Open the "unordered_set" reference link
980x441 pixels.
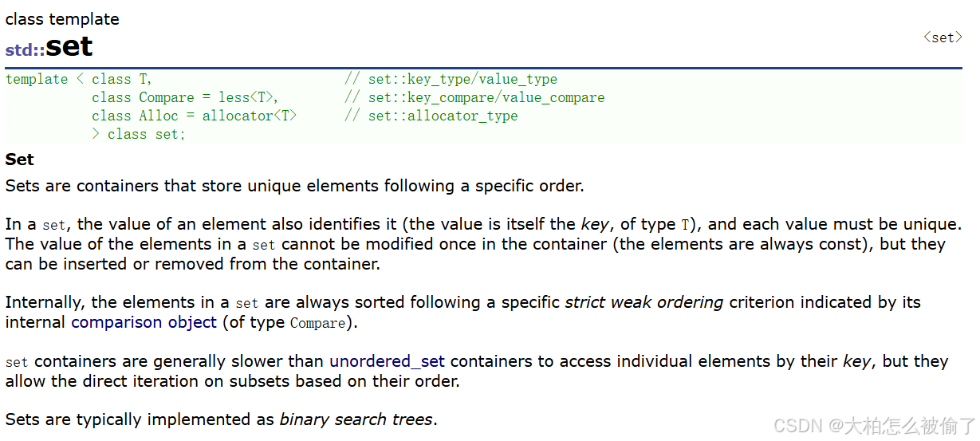(x=387, y=361)
